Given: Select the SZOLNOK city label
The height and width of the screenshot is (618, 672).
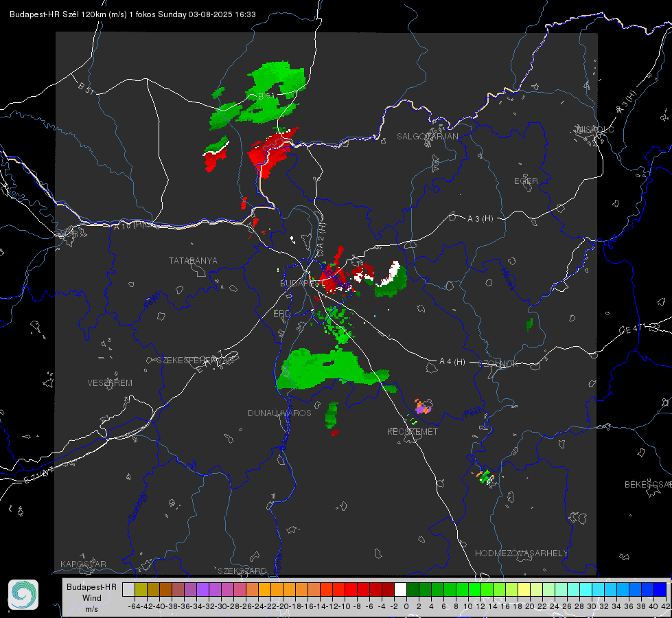Looking at the screenshot, I should [499, 363].
